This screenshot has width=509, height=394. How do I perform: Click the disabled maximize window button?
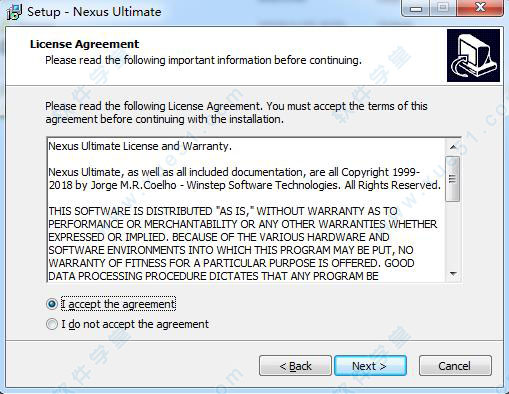tap(443, 8)
